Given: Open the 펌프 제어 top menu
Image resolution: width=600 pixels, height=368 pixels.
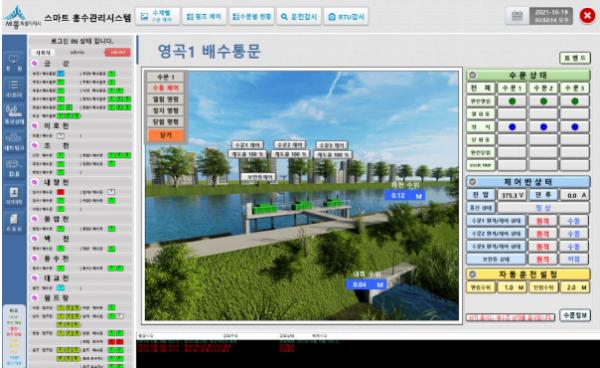Looking at the screenshot, I should click(x=204, y=16).
